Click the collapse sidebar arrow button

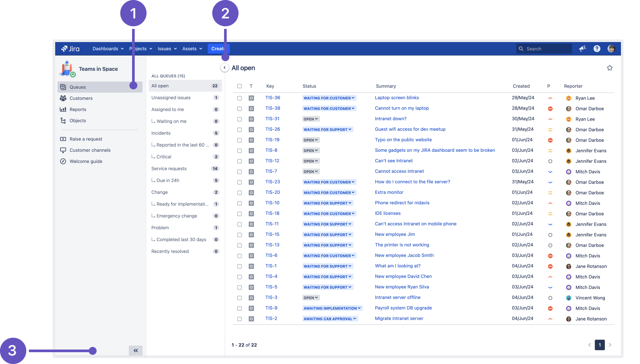coord(225,68)
